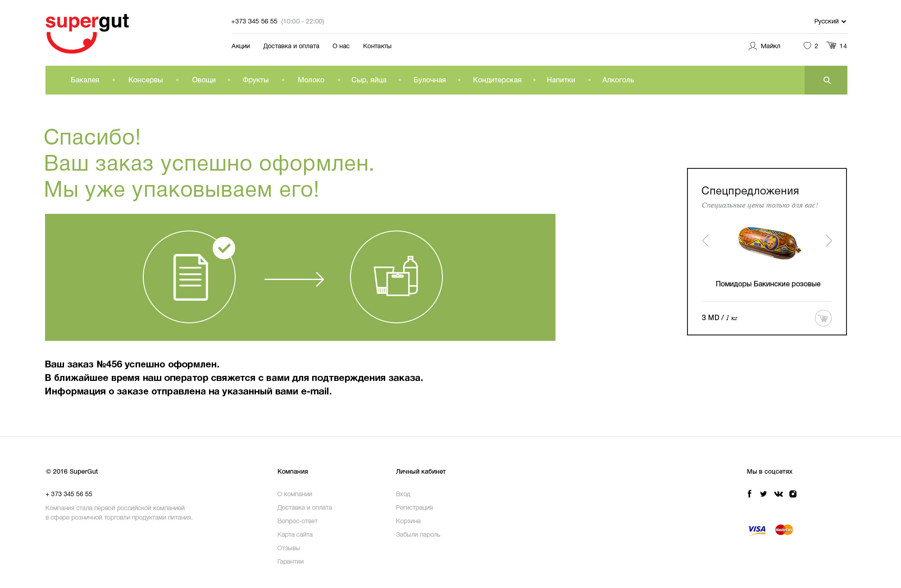901x588 pixels.
Task: Click the Visa payment logo
Action: pyautogui.click(x=757, y=529)
